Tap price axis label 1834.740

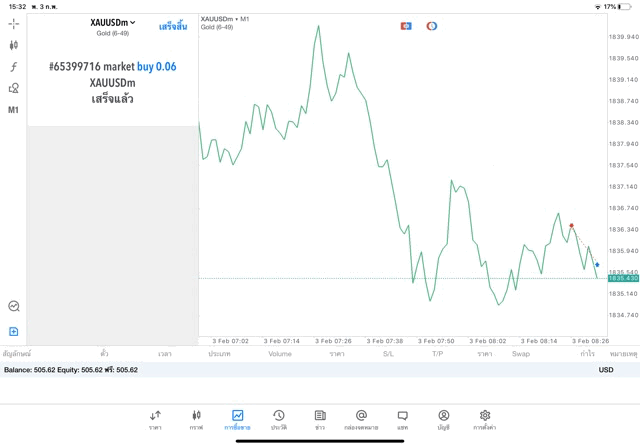623,315
